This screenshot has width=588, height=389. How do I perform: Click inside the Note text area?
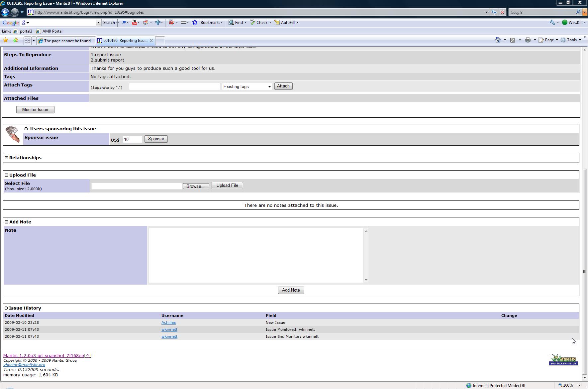[x=256, y=255]
